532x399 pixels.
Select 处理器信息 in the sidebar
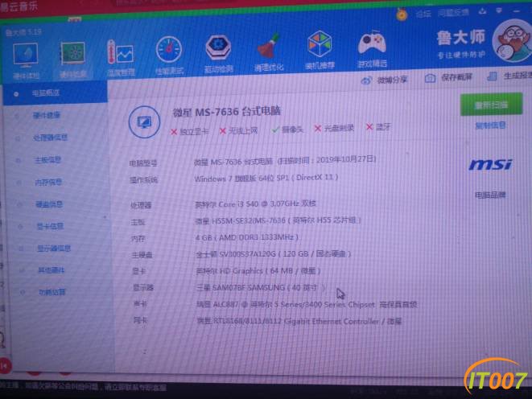click(x=50, y=138)
